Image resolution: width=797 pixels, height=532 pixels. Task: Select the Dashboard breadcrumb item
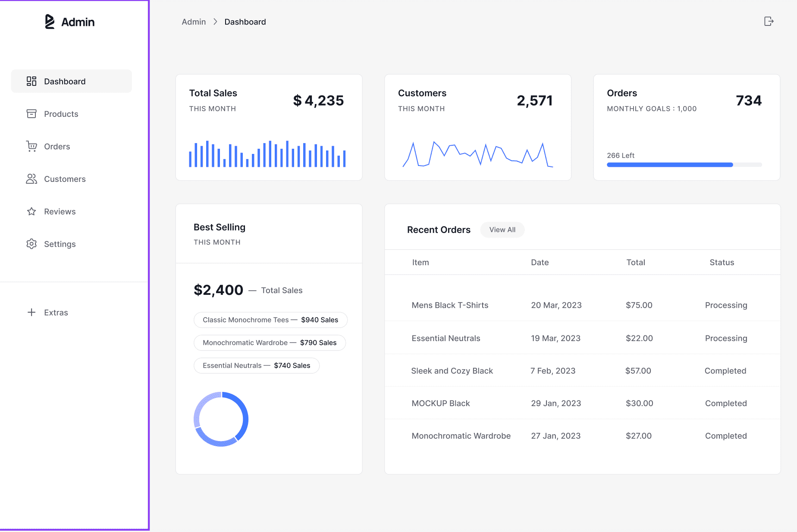click(245, 22)
